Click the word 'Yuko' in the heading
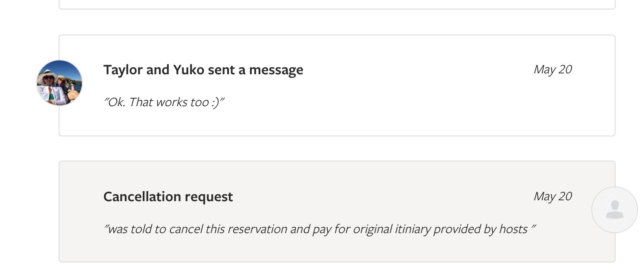 tap(188, 69)
